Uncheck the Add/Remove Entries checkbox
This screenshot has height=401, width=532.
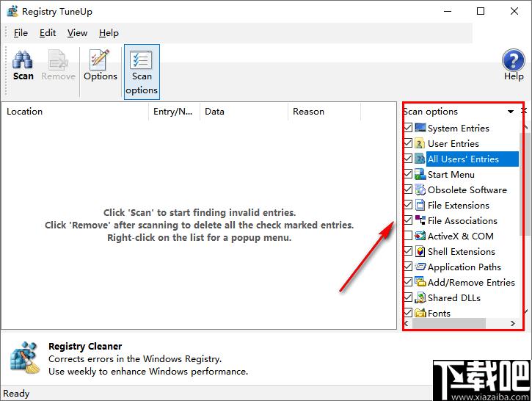coord(408,282)
